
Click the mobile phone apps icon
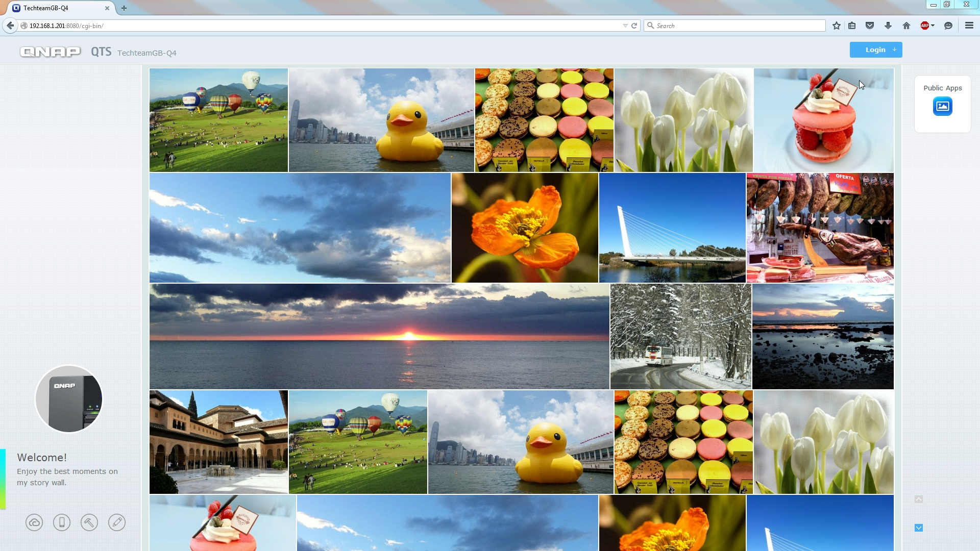(x=62, y=522)
